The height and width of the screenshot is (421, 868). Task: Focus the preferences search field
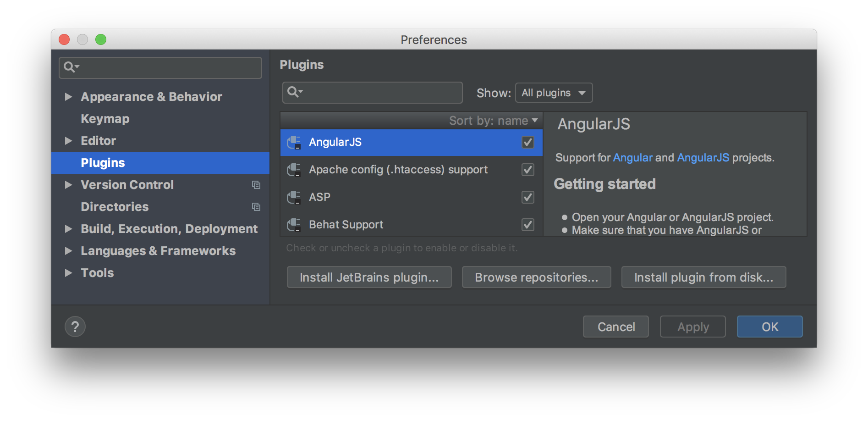160,68
